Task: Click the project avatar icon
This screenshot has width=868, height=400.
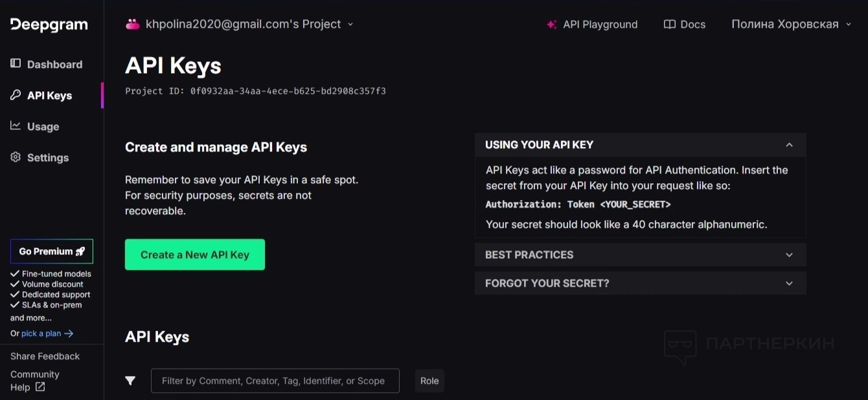Action: click(132, 25)
